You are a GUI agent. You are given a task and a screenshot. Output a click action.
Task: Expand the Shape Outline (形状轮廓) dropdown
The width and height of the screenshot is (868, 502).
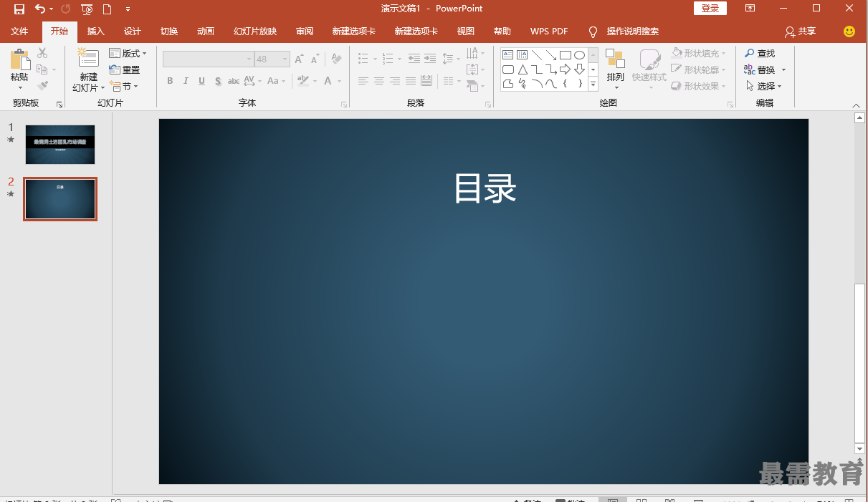tap(699, 69)
